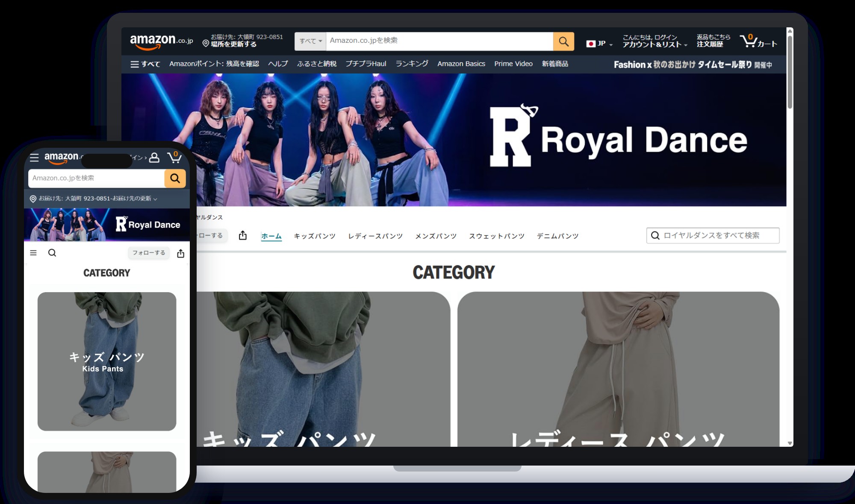
Task: Open the cart icon in the laptop header
Action: 758,41
